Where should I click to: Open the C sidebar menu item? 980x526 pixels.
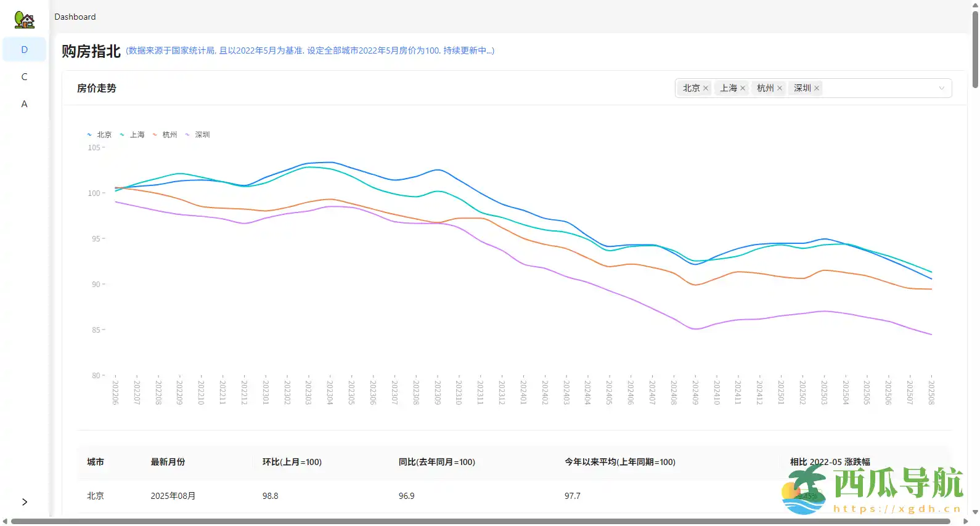pyautogui.click(x=25, y=77)
